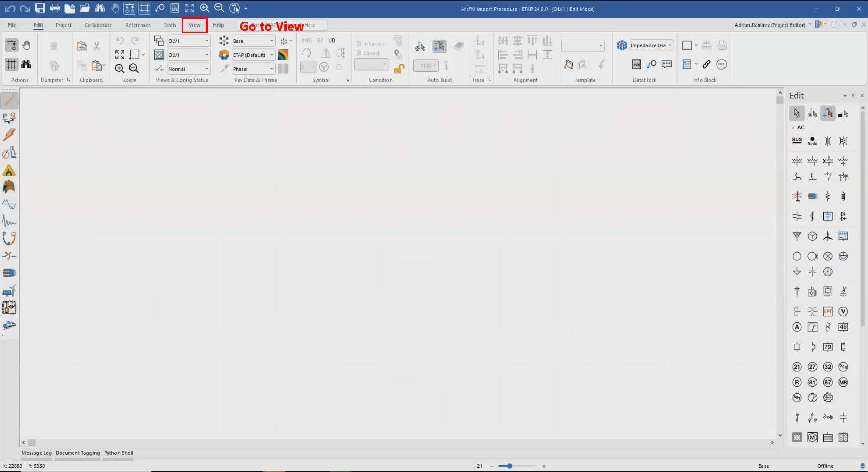The height and width of the screenshot is (472, 868).
Task: Click the OLE object icon in Info Block
Action: pyautogui.click(x=721, y=64)
